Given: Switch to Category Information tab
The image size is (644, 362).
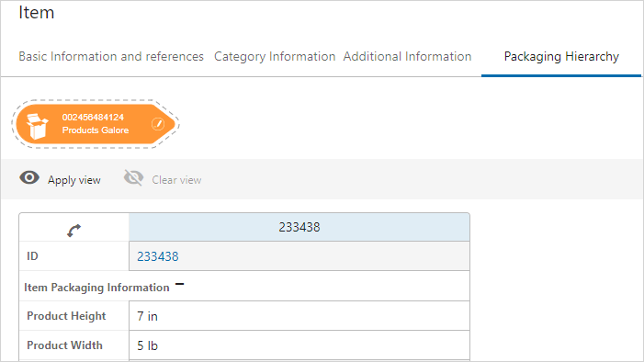Looking at the screenshot, I should point(275,56).
